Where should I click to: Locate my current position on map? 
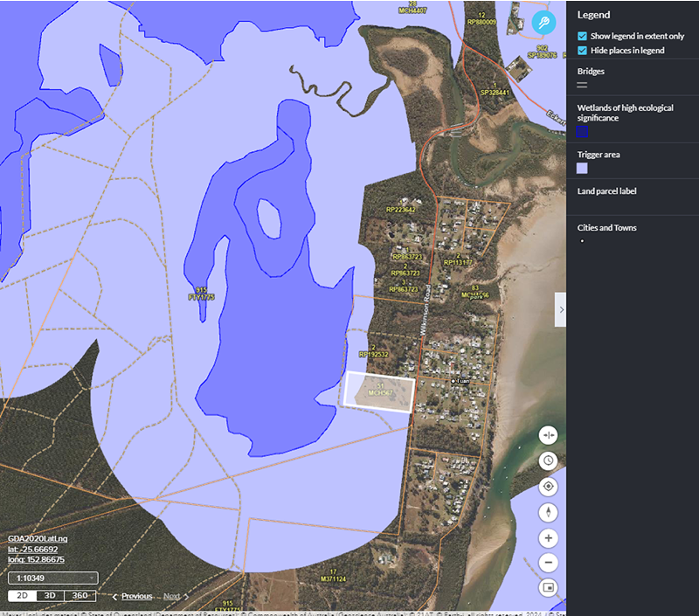click(x=549, y=487)
